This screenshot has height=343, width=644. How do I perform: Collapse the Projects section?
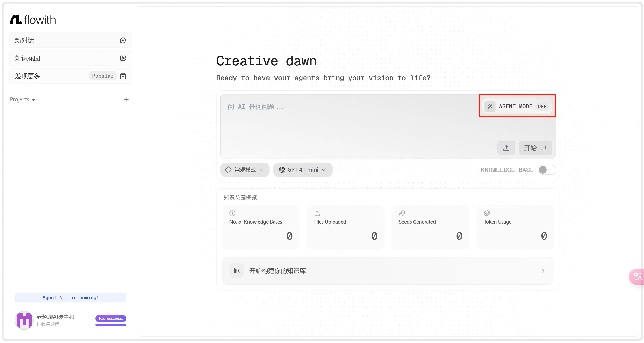pos(23,99)
